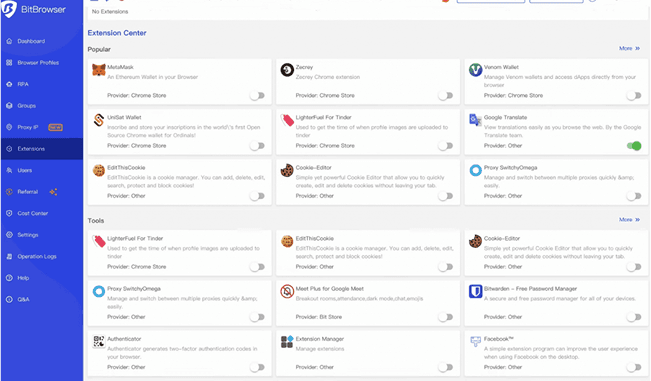Turn on the Zecrey extension switch
651x381 pixels.
445,95
